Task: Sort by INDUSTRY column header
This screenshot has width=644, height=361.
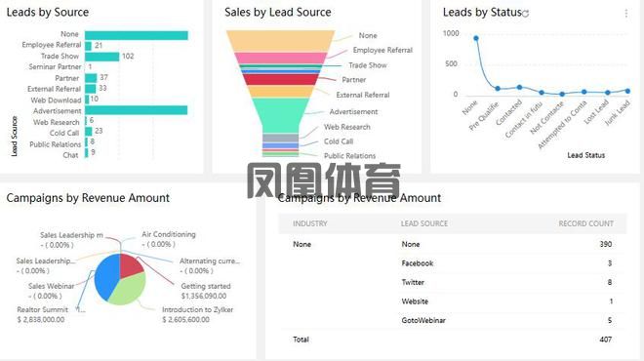Action: click(310, 223)
